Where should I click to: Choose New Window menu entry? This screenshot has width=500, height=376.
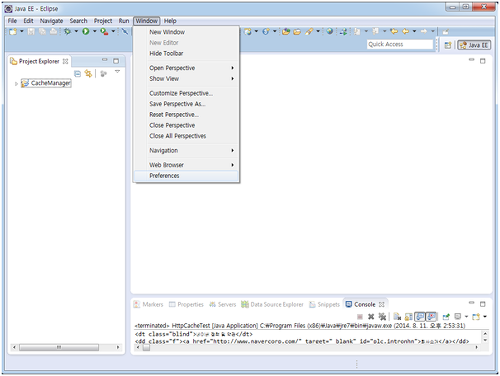click(187, 32)
